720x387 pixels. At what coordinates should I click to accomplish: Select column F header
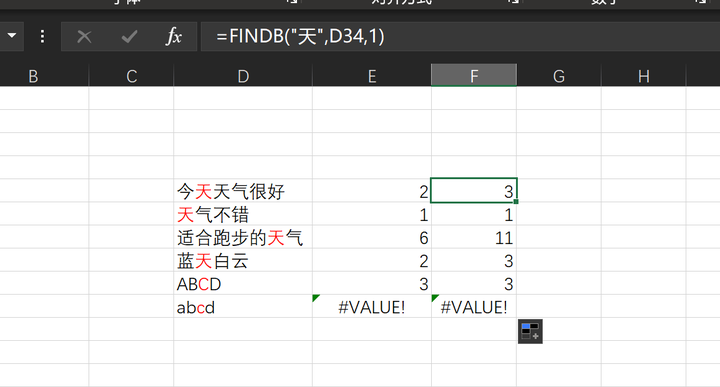tap(474, 75)
